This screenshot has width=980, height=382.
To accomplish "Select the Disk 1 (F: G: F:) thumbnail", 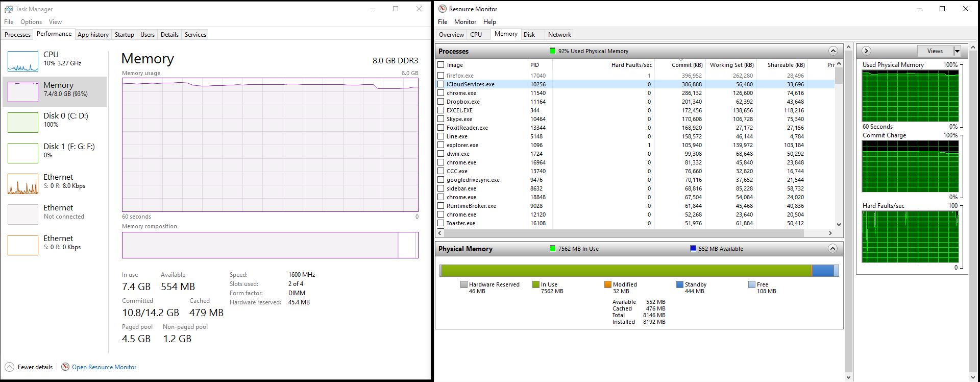I will (x=23, y=153).
